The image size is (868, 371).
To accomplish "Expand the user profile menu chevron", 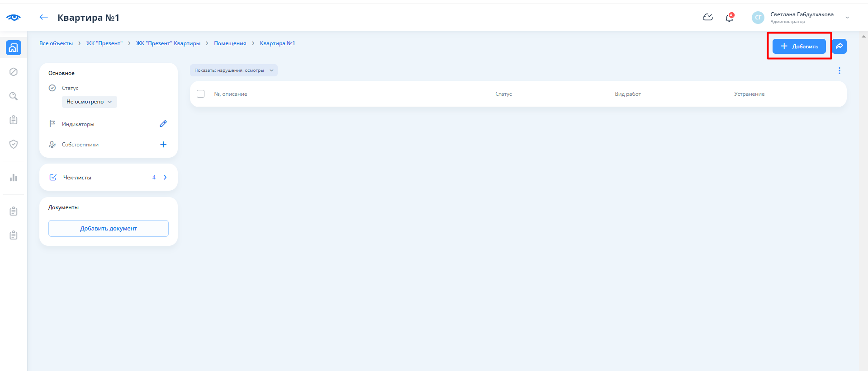I will (847, 18).
